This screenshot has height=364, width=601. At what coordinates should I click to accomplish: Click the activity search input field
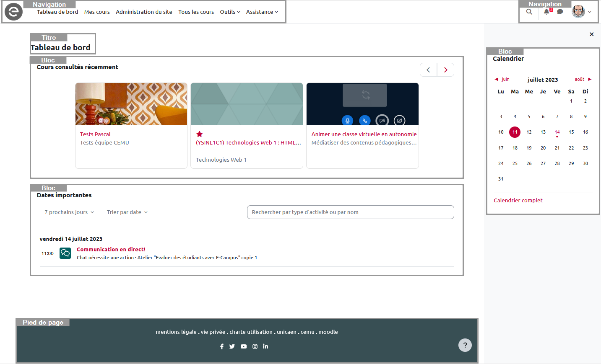pos(350,212)
